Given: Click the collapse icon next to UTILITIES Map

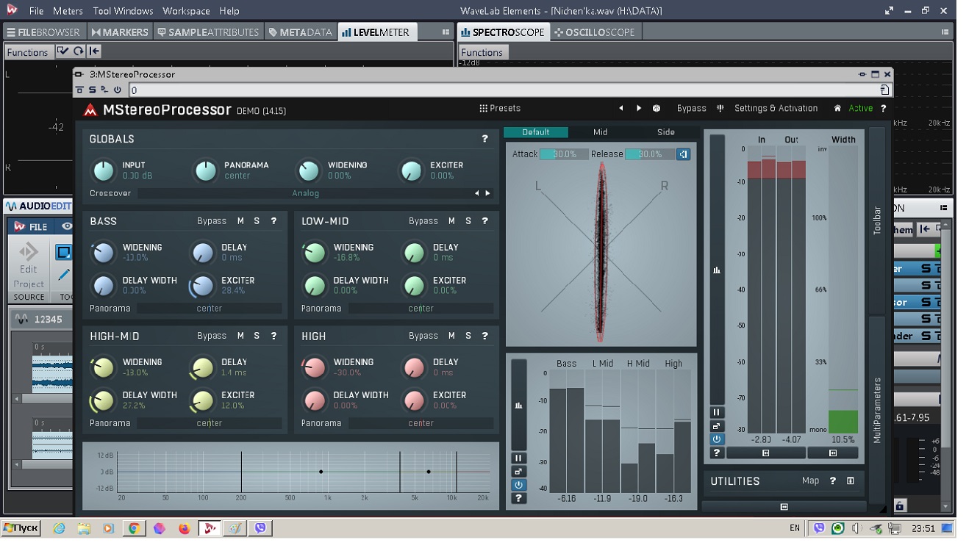Looking at the screenshot, I should 851,481.
